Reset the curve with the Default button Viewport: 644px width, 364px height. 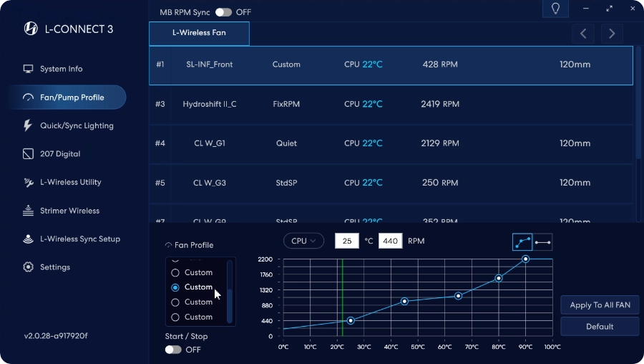(600, 327)
